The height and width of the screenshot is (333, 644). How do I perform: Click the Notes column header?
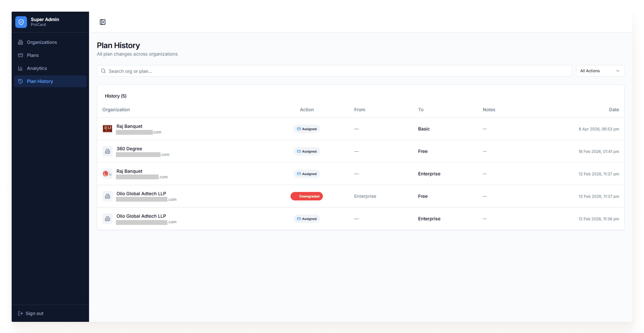coord(489,110)
